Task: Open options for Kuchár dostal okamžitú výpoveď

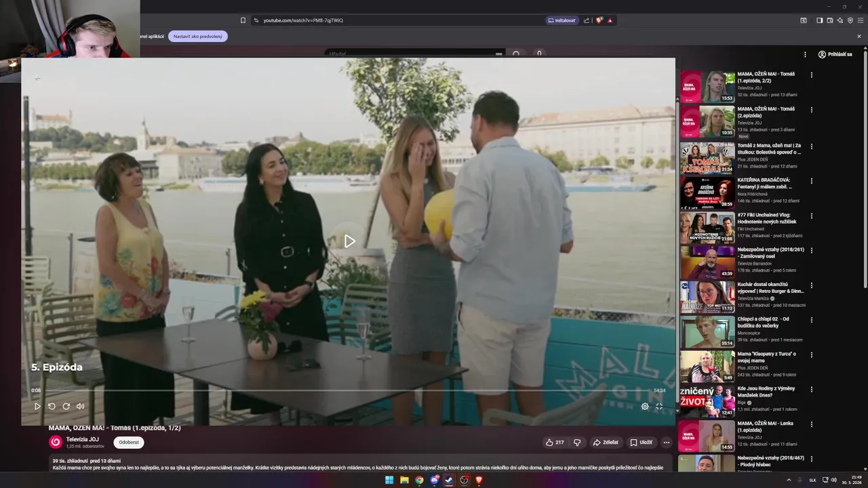Action: (811, 285)
